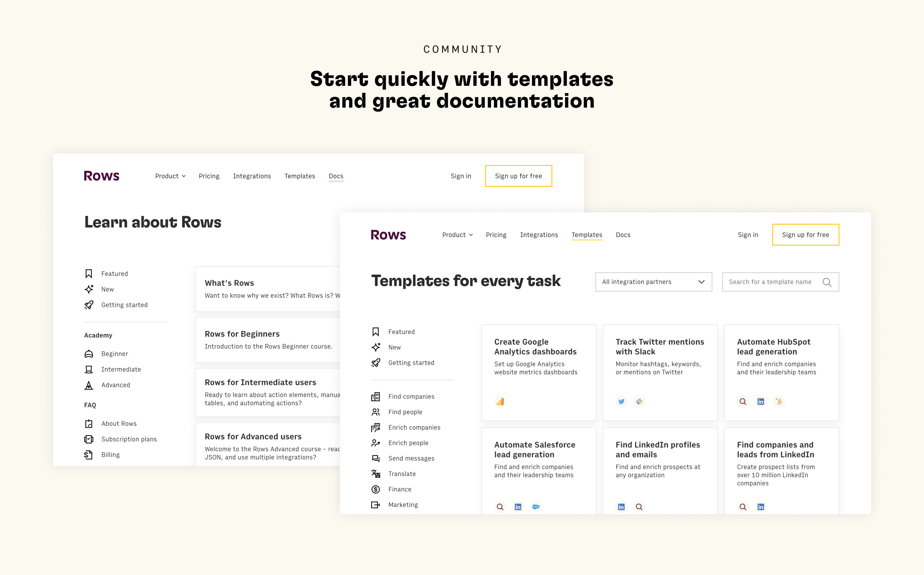Click the Salesforce icon on Salesforce lead generation card

[536, 507]
